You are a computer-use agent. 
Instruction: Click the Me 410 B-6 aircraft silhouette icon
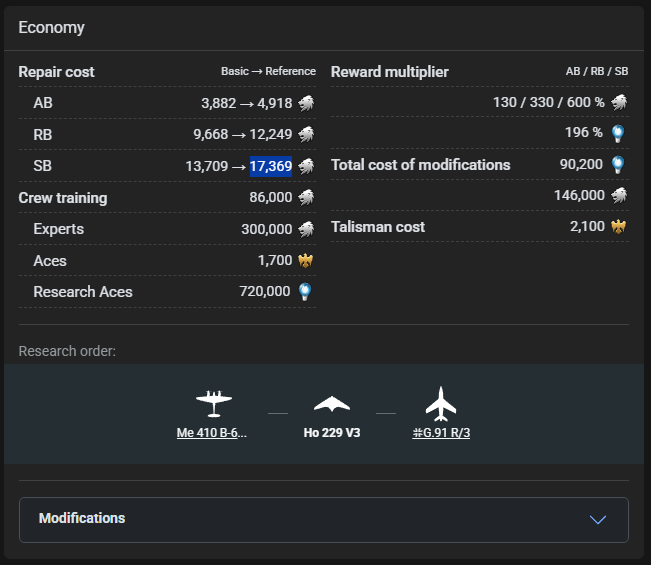213,403
